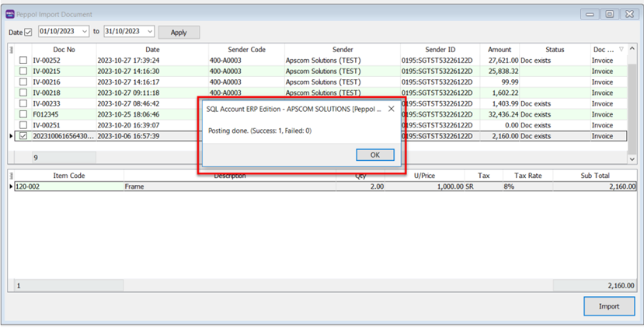The width and height of the screenshot is (644, 328).
Task: Minimize the Peppol Import Document window
Action: coord(591,14)
